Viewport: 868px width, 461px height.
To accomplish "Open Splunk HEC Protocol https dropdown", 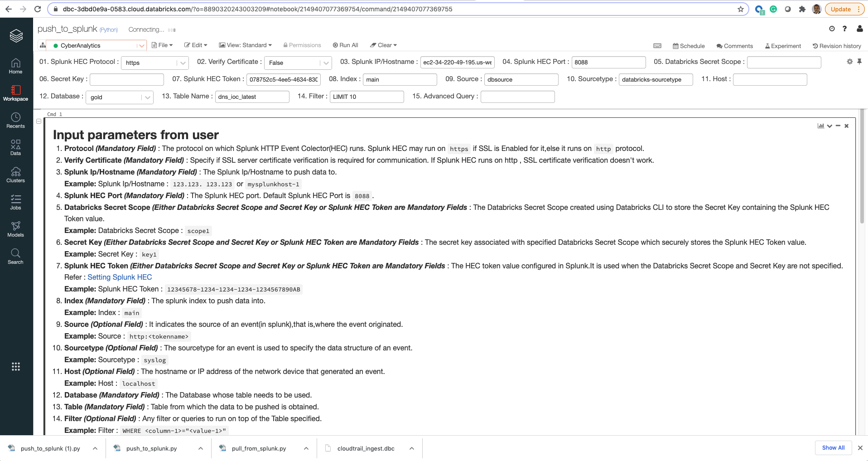I will (154, 63).
